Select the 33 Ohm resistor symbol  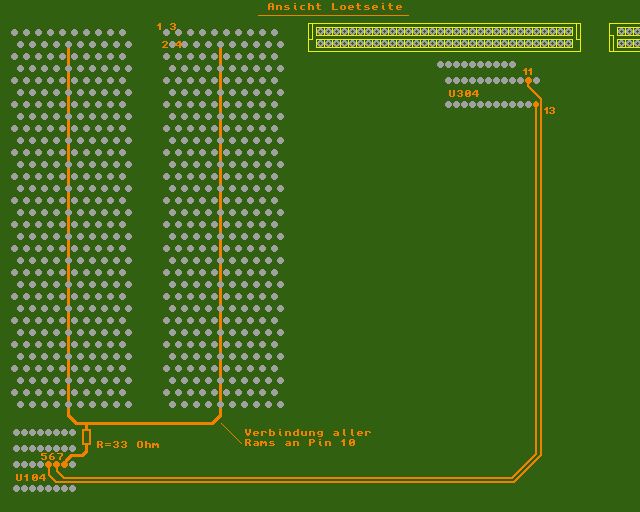click(x=86, y=437)
